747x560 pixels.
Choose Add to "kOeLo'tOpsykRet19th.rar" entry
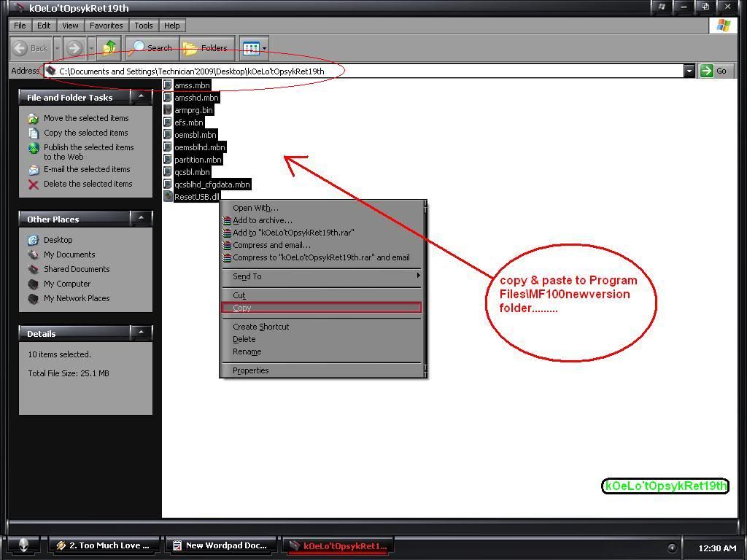tap(322, 233)
